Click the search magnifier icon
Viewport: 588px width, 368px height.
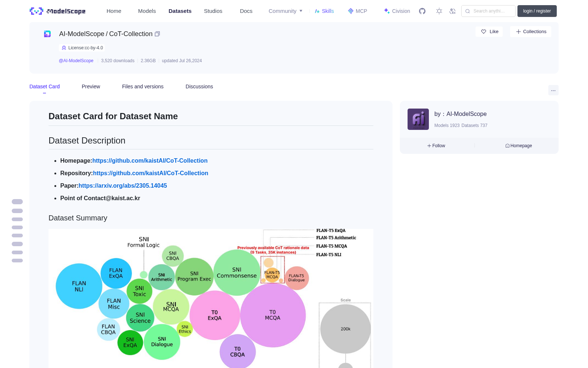pyautogui.click(x=467, y=11)
